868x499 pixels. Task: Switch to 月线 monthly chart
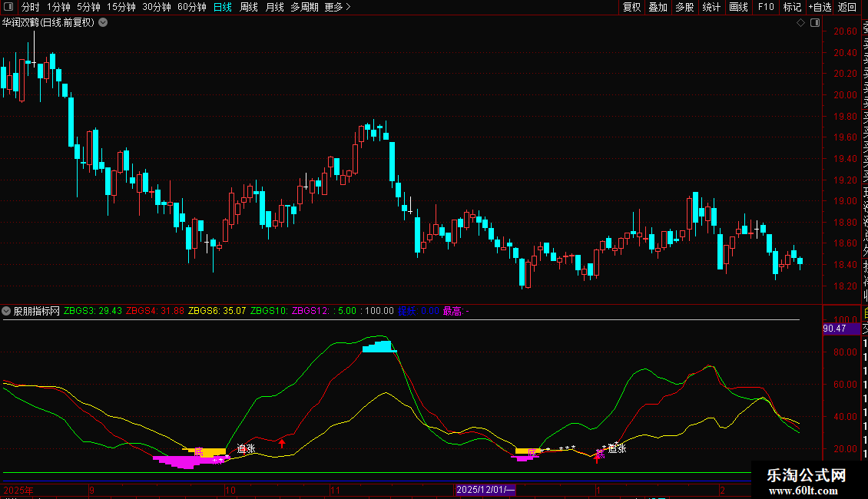(x=274, y=7)
